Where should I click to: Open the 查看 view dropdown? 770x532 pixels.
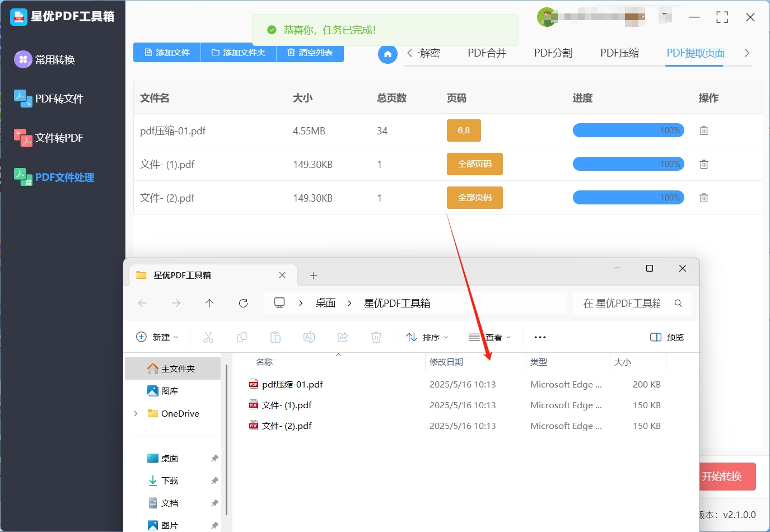pyautogui.click(x=490, y=337)
